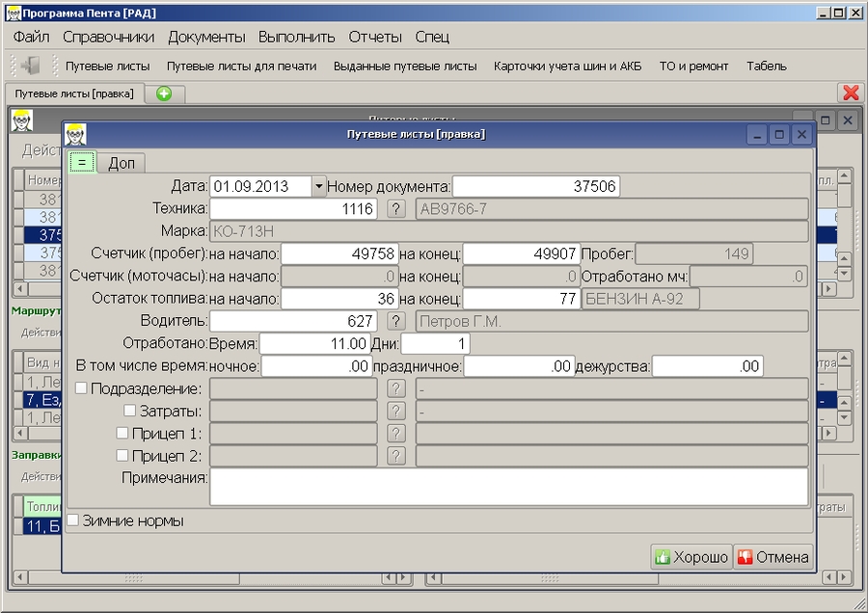Tick the Зимние нормы checkbox
Screen dimensions: 868x613
pos(72,520)
